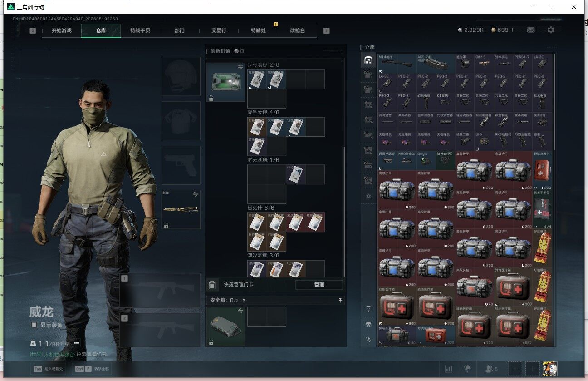Click the equipment panel vertical scrollbar
The width and height of the screenshot is (588, 381).
click(344, 211)
